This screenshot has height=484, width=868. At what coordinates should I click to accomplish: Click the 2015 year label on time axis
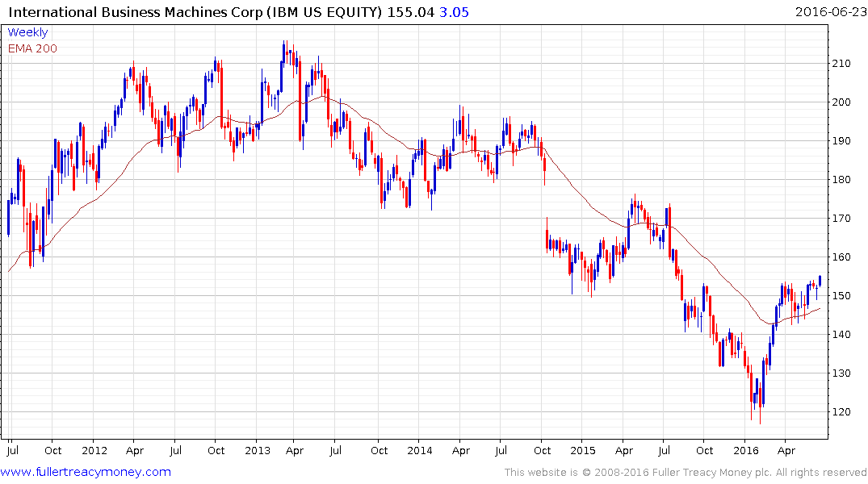pyautogui.click(x=582, y=450)
